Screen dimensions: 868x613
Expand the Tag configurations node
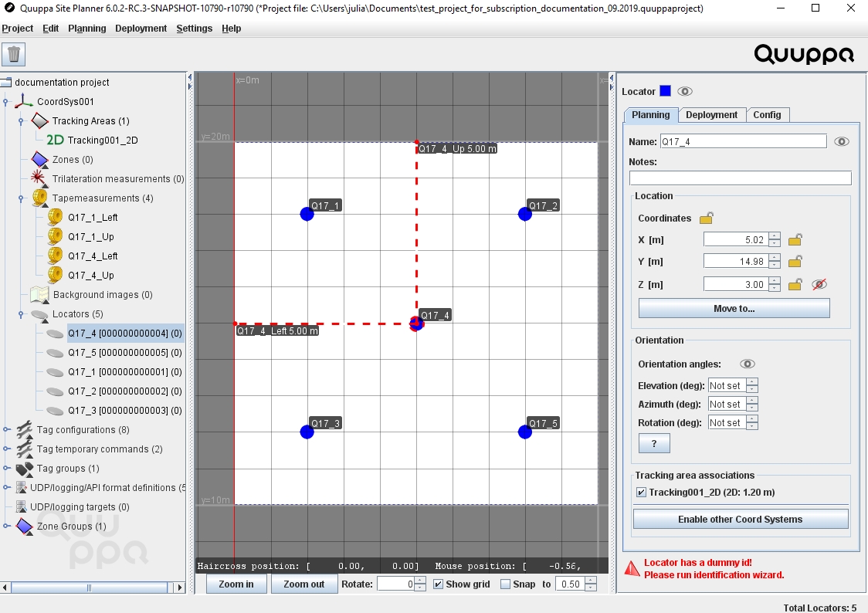click(x=6, y=429)
